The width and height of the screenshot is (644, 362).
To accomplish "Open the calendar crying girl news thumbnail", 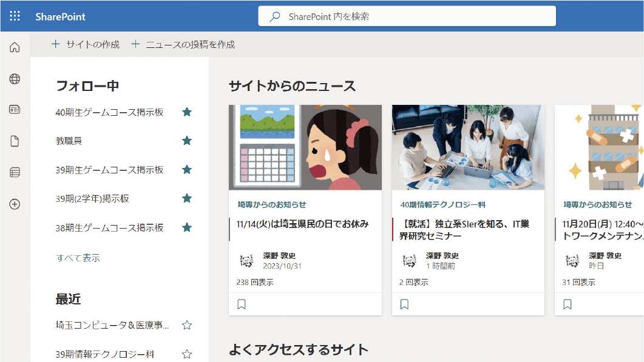I will tap(305, 147).
